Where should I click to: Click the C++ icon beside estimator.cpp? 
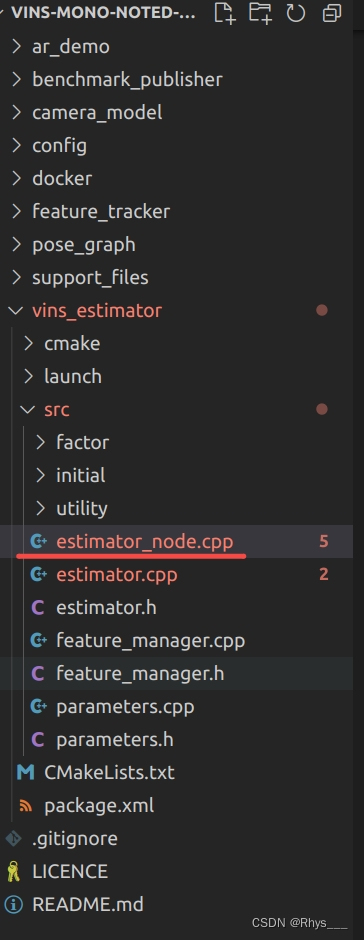(x=38, y=574)
